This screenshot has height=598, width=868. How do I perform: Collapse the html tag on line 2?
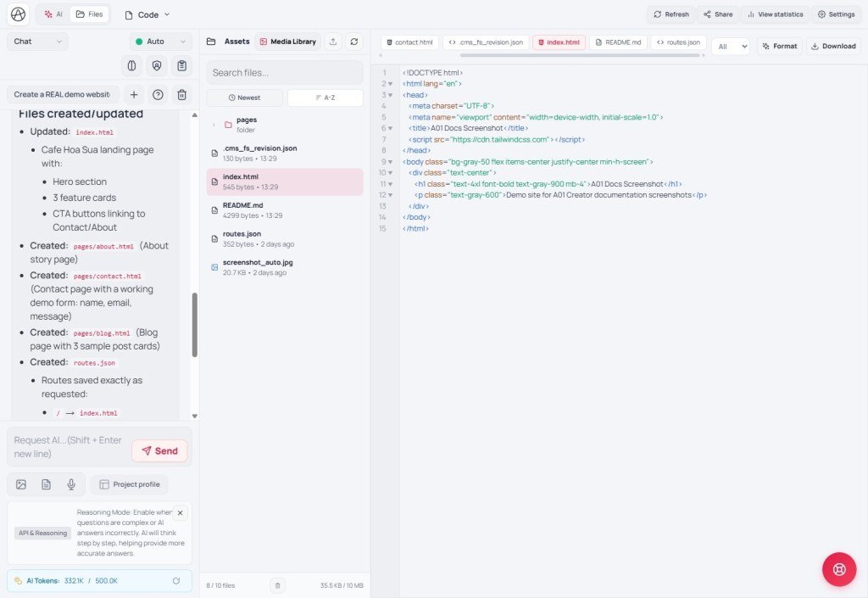click(x=390, y=84)
